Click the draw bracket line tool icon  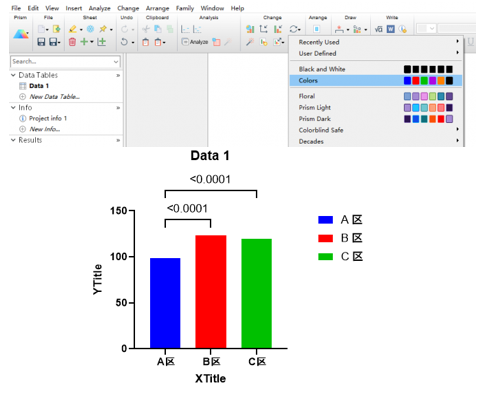tap(339, 29)
